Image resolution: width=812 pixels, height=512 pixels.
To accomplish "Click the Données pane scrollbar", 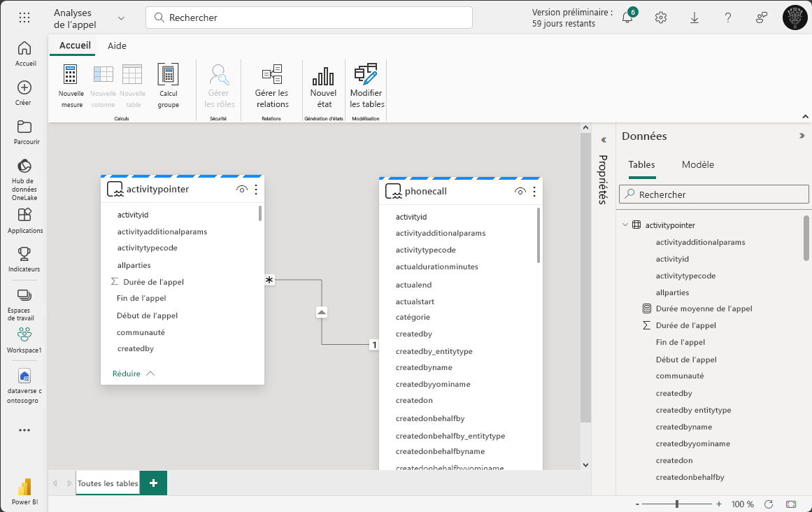I will pos(806,238).
